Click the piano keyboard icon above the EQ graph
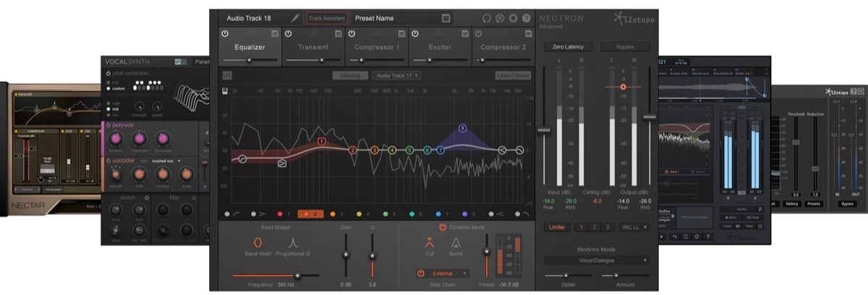868x295 pixels. pyautogui.click(x=226, y=91)
